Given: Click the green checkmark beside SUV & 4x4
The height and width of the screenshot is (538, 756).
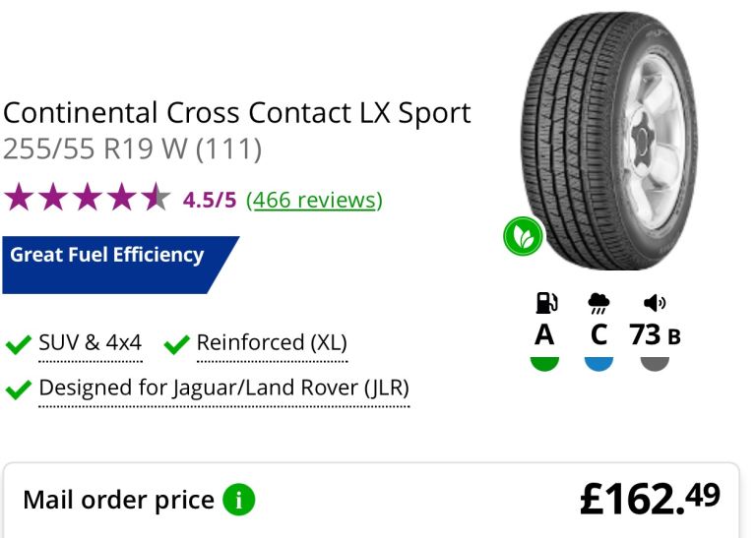Looking at the screenshot, I should coord(18,344).
